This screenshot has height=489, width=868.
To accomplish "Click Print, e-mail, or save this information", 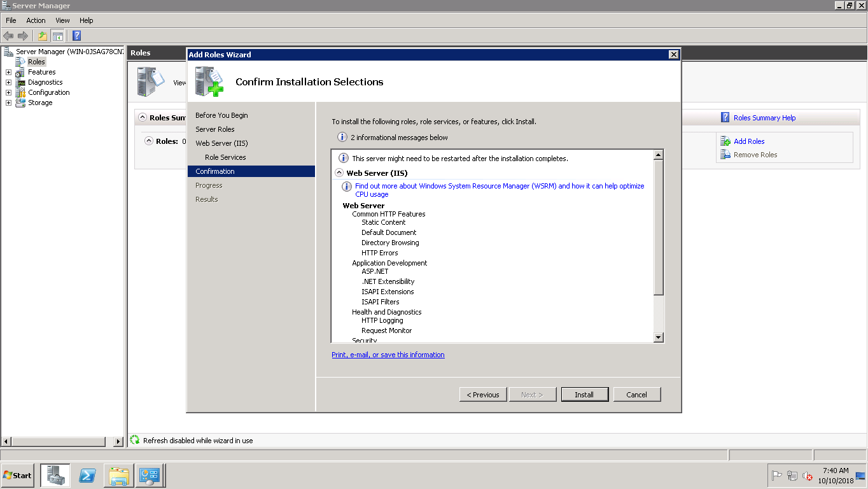I will [x=388, y=355].
